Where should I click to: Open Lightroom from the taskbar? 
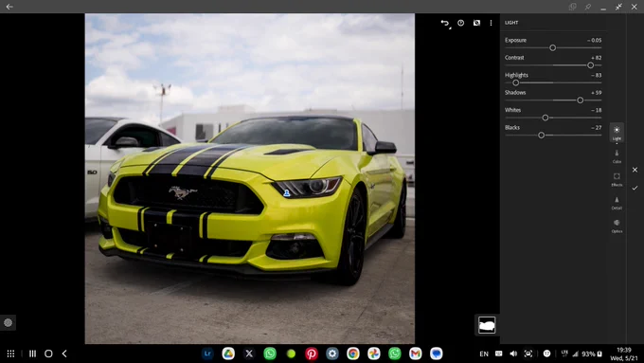[x=207, y=354]
